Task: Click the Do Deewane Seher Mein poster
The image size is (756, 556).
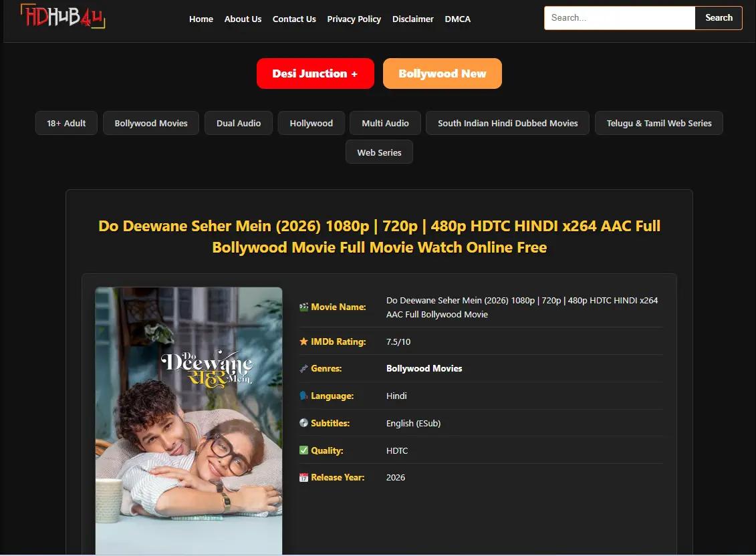Action: (188, 420)
